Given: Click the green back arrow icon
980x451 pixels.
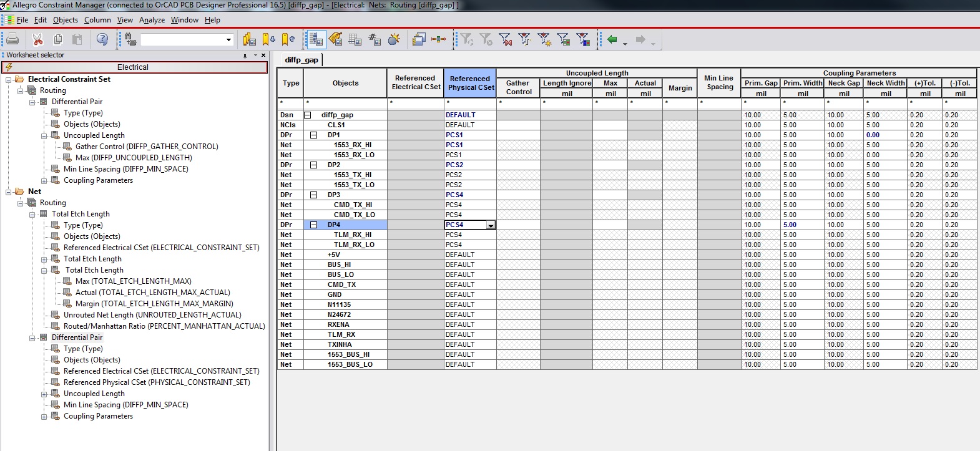Looking at the screenshot, I should (x=612, y=40).
